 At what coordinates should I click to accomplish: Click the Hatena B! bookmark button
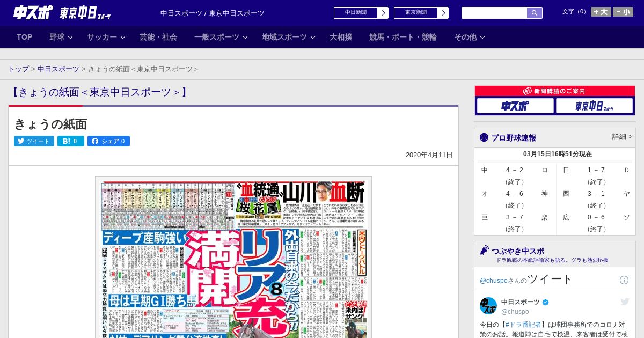[x=71, y=141]
